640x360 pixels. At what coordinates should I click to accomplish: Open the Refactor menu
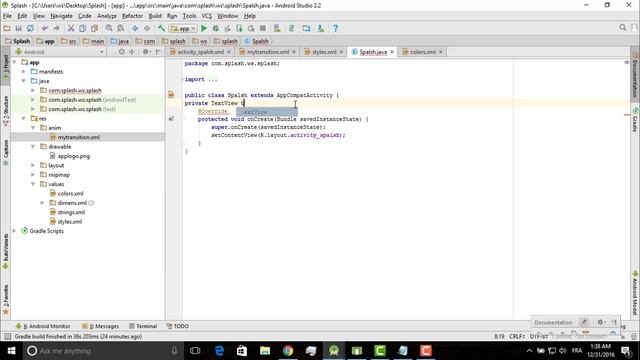[x=132, y=16]
